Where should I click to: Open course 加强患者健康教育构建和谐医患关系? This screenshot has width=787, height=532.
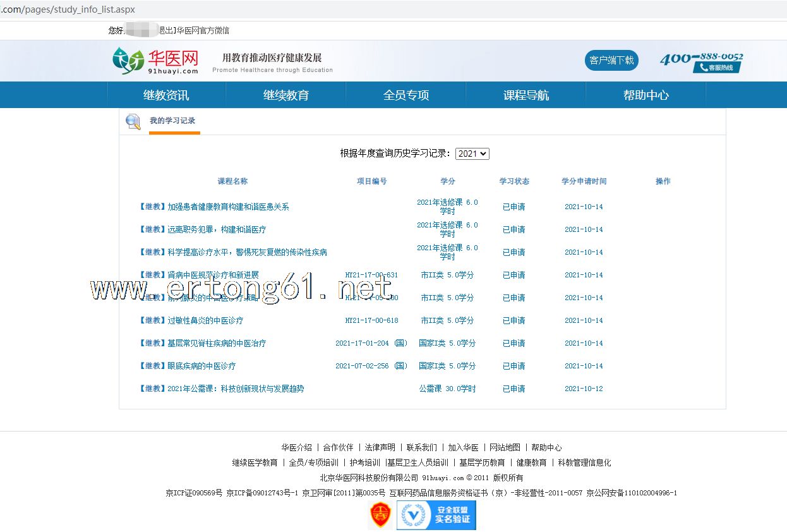[227, 207]
